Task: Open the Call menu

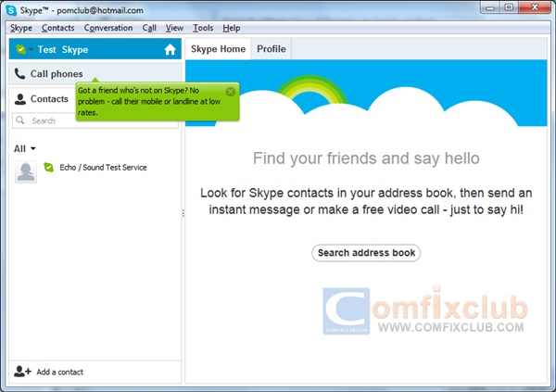Action: pyautogui.click(x=149, y=28)
